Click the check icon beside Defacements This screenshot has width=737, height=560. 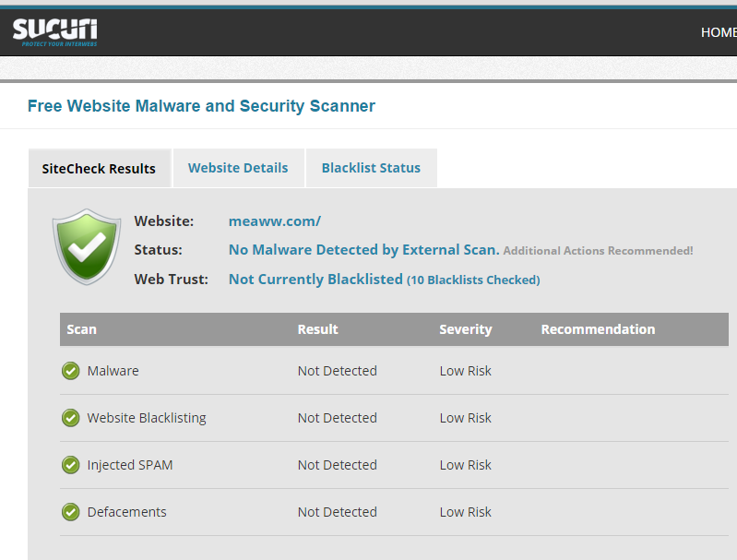(x=70, y=512)
